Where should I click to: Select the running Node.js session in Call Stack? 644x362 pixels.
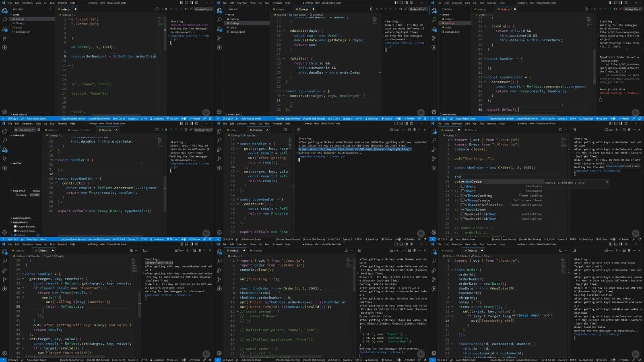click(22, 195)
